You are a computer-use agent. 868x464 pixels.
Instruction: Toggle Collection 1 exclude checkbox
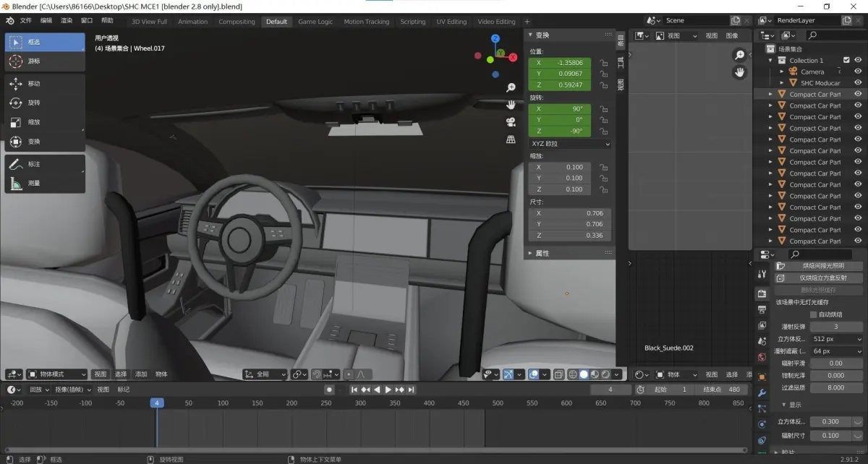click(846, 61)
